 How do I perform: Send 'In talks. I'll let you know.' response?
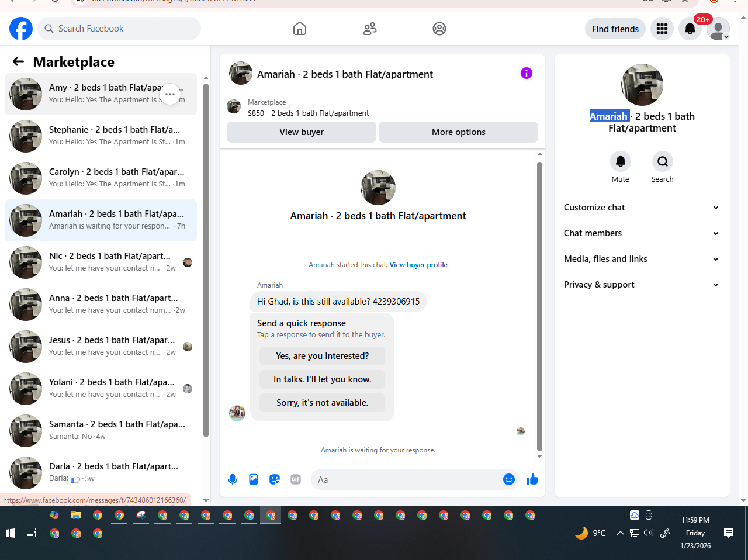323,379
